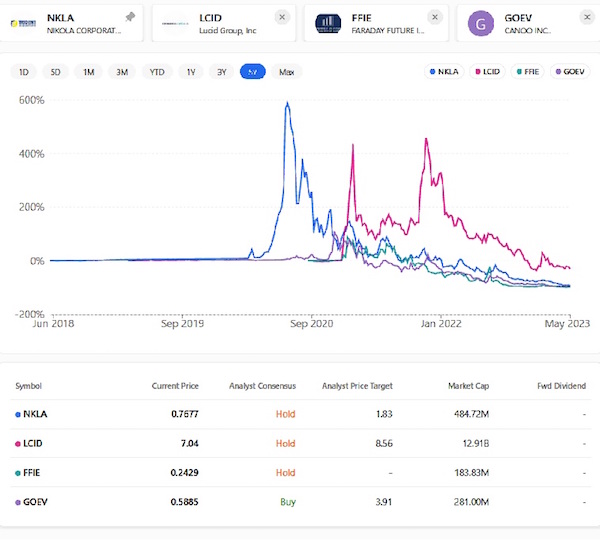Screen dimensions: 600x545
Task: Click the Current Price column header
Action: tap(175, 386)
